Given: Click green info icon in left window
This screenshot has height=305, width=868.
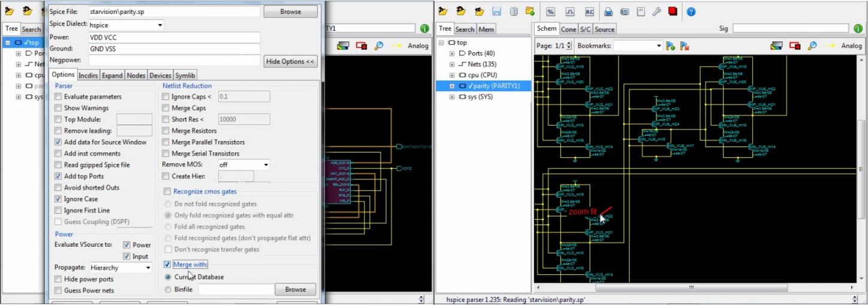Looking at the screenshot, I should tap(424, 28).
